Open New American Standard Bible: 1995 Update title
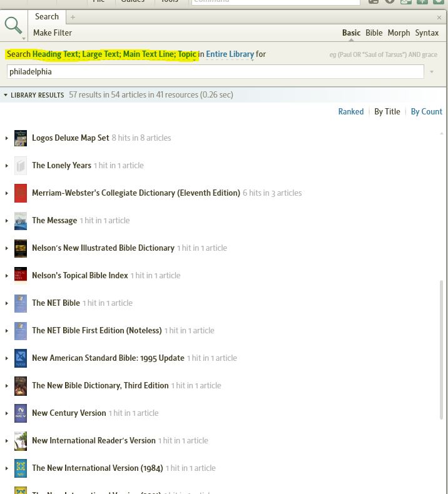This screenshot has width=448, height=494. pos(108,358)
